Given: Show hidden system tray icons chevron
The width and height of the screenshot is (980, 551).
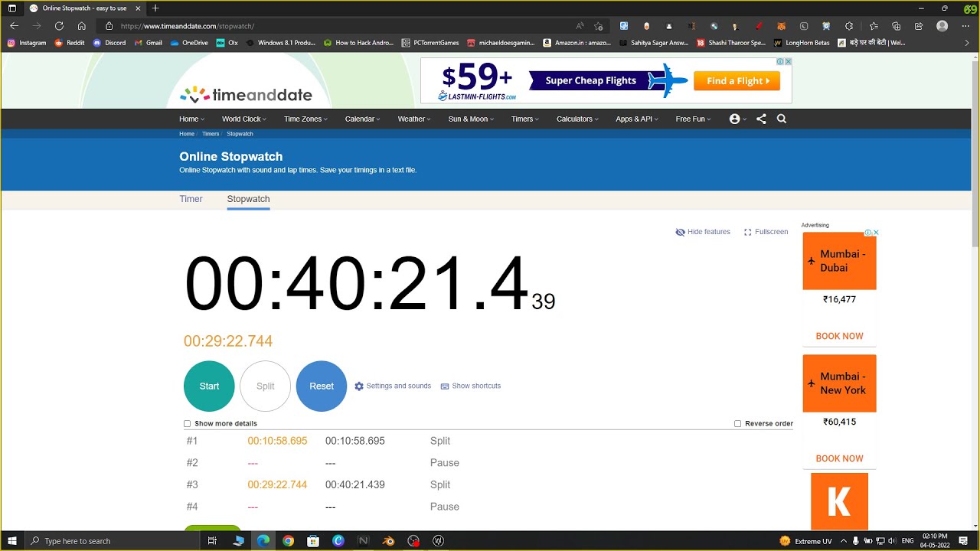Looking at the screenshot, I should click(844, 541).
